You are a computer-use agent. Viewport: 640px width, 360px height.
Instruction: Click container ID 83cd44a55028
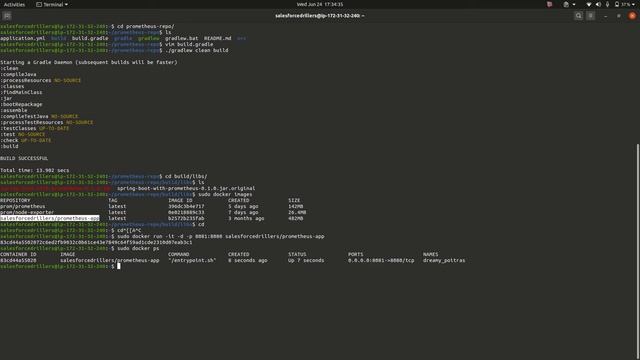tap(18, 260)
